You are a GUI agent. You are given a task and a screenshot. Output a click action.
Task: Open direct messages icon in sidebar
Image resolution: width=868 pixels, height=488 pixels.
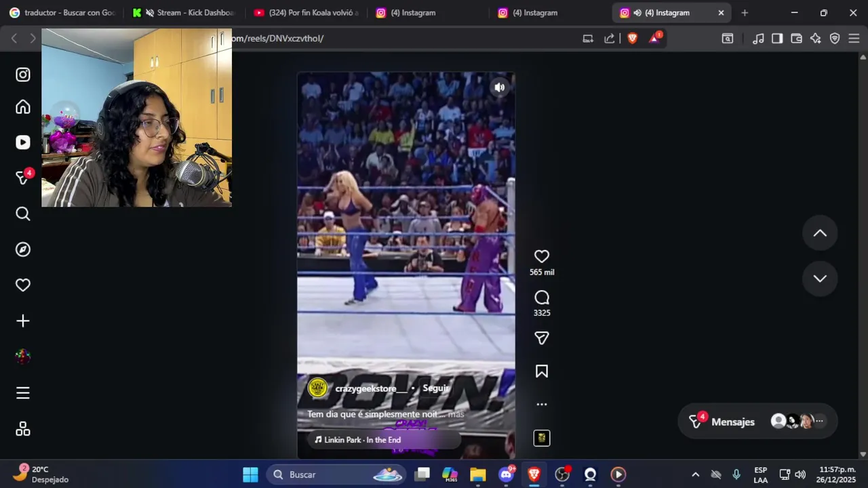tap(23, 178)
